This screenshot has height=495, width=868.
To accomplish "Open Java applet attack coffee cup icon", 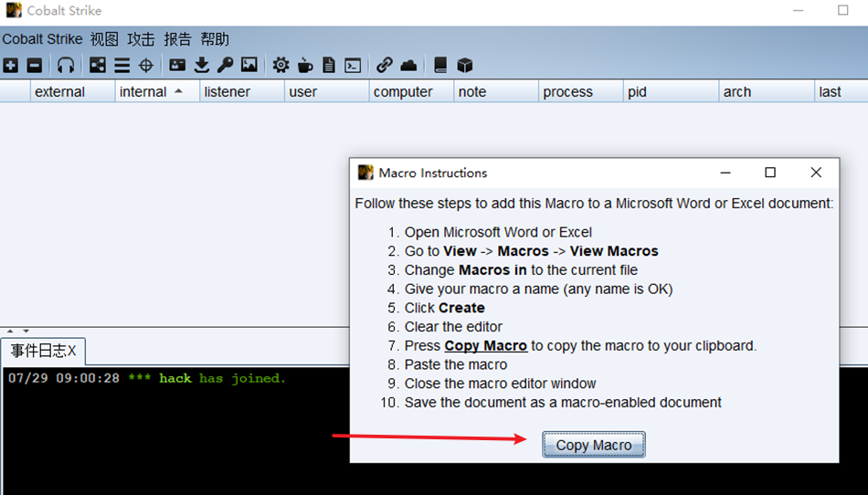I will [304, 65].
